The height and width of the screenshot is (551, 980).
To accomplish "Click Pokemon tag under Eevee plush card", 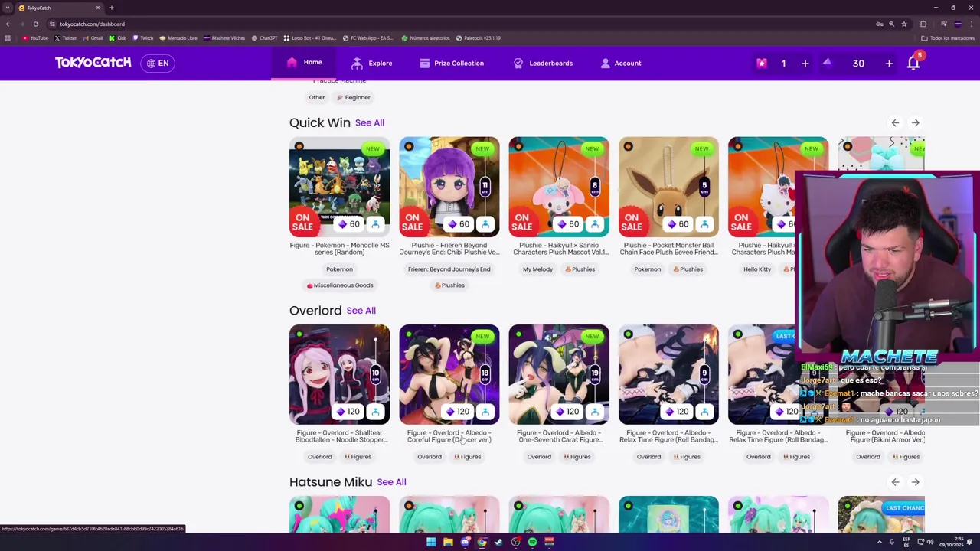I will 647,269.
